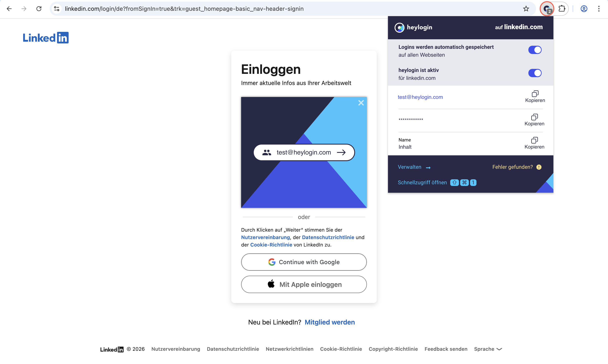This screenshot has width=608, height=364.
Task: Log in with test@heylogin.com pill button
Action: click(304, 152)
